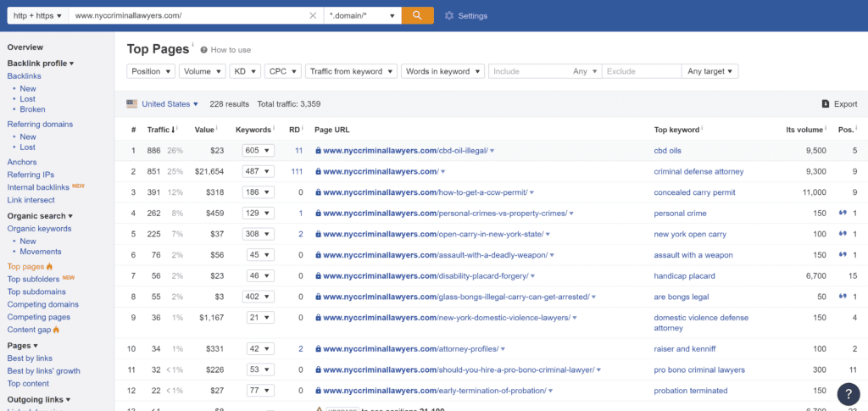Viewport: 868px width, 411px height.
Task: Sort by the Value column header
Action: tap(206, 130)
